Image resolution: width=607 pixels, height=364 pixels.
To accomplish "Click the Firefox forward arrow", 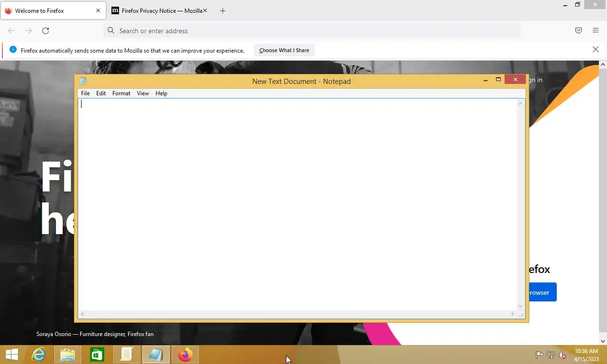I will point(28,31).
